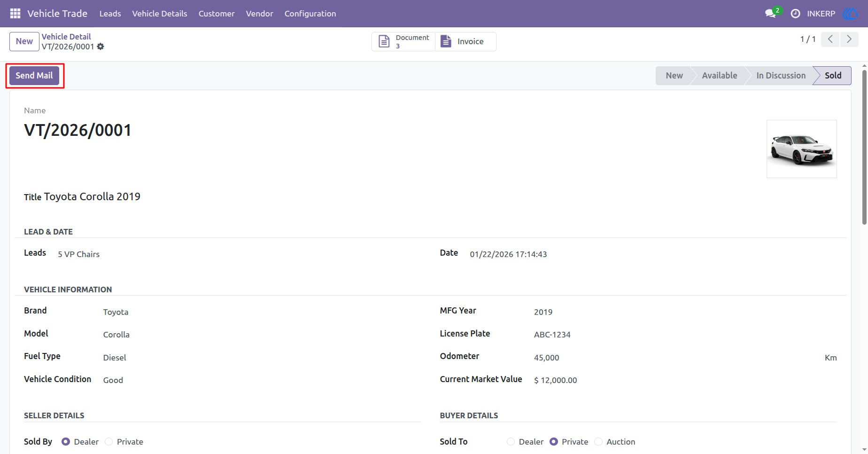
Task: Go to the previous record arrow
Action: 830,39
